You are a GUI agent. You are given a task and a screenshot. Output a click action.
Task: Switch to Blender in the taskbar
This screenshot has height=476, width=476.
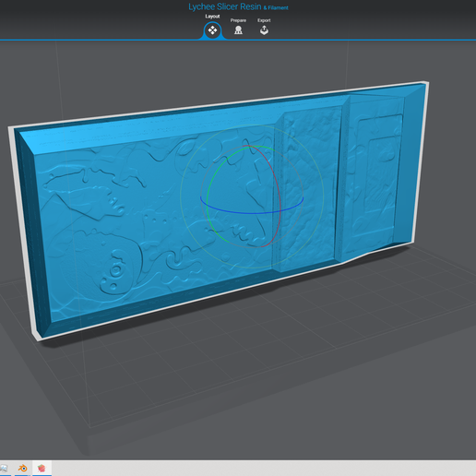point(22,469)
